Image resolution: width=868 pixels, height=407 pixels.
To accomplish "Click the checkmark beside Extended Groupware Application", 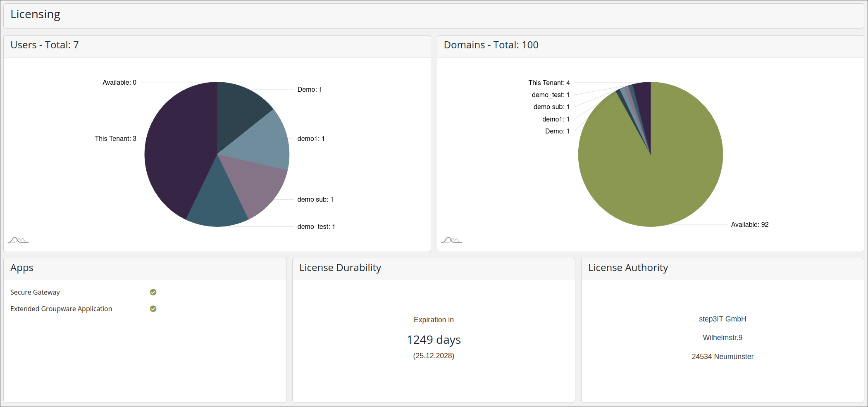I will (153, 309).
